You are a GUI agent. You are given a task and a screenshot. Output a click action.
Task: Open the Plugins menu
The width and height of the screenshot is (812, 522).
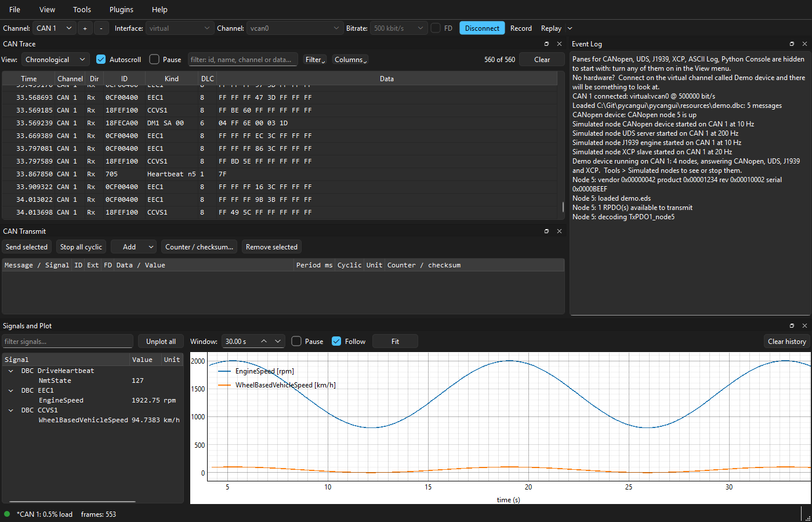(x=121, y=9)
